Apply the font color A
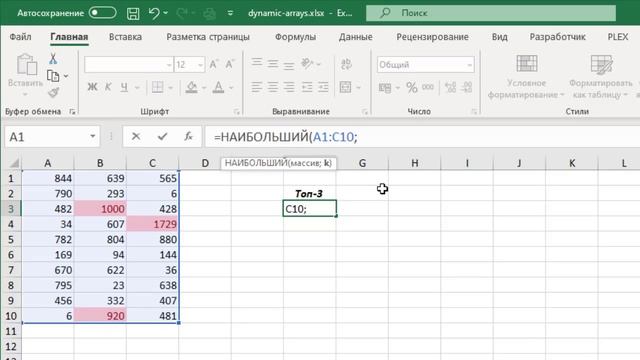640x360 pixels. click(218, 87)
